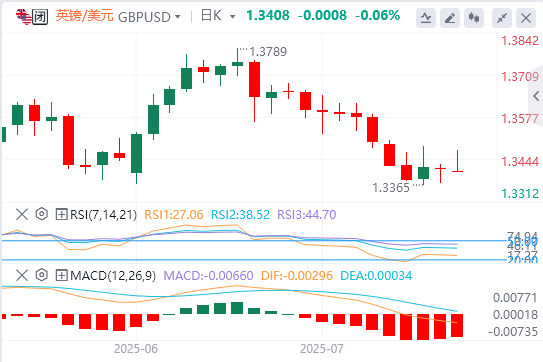Screen dimensions: 543x362
Task: Click the RSI2:38.52 value
Action: pyautogui.click(x=240, y=215)
